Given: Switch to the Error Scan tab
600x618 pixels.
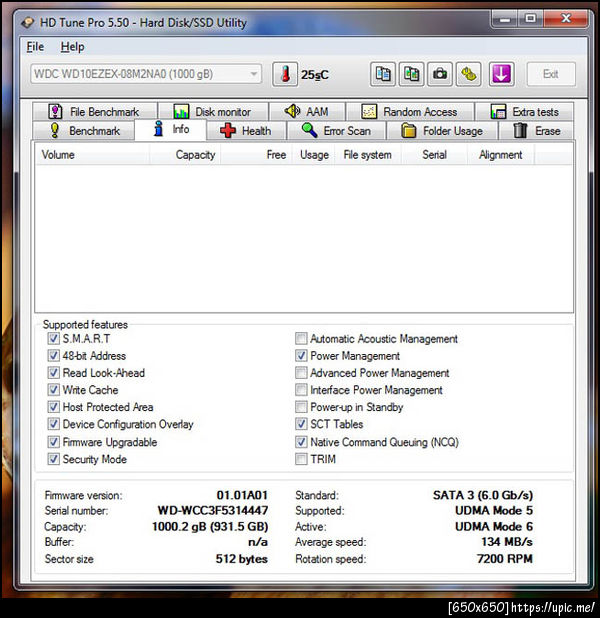Looking at the screenshot, I should click(x=336, y=130).
